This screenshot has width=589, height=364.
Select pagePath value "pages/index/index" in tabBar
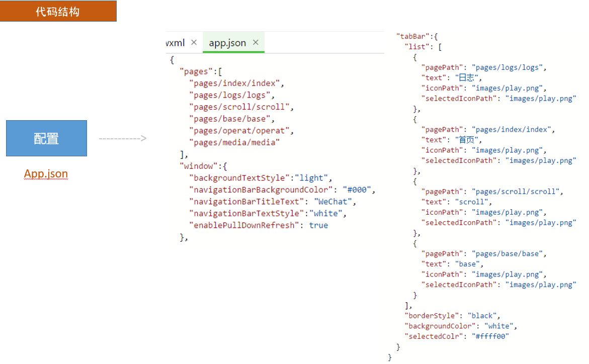[x=511, y=130]
